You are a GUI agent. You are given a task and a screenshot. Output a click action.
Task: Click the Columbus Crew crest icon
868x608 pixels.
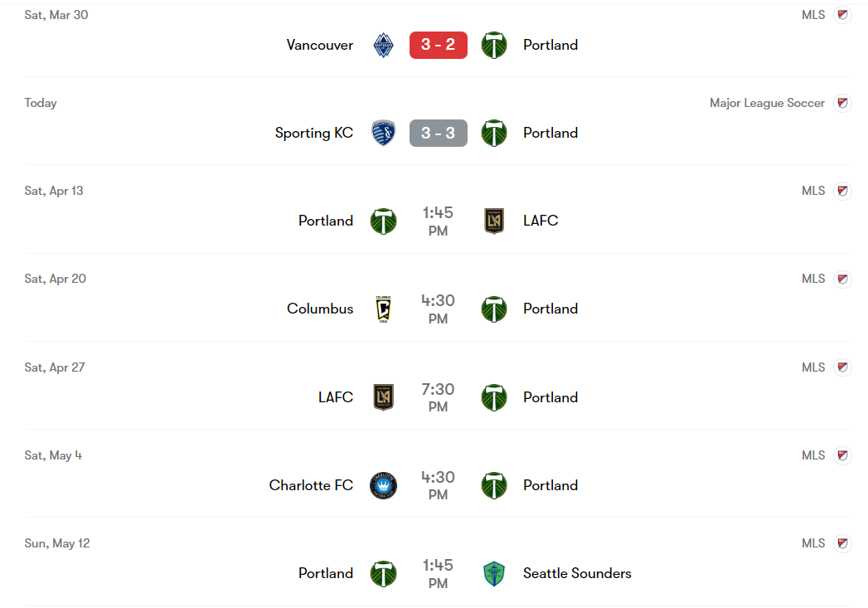tap(383, 309)
